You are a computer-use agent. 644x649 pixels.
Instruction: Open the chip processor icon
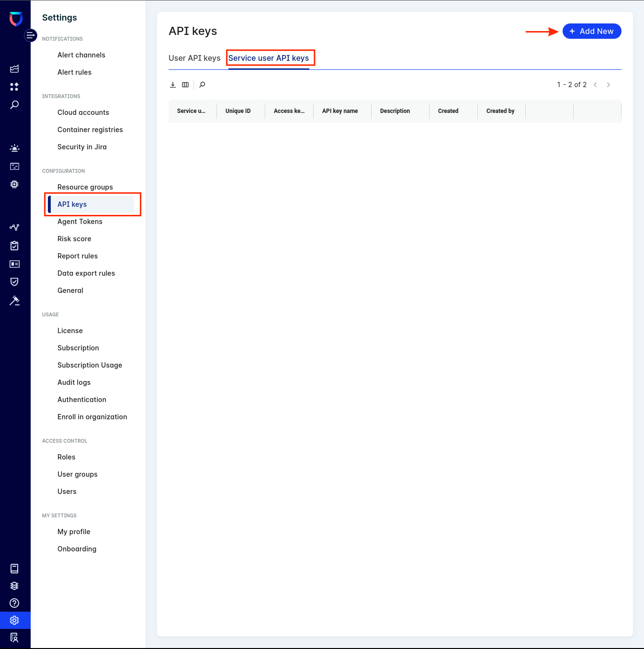pyautogui.click(x=14, y=184)
